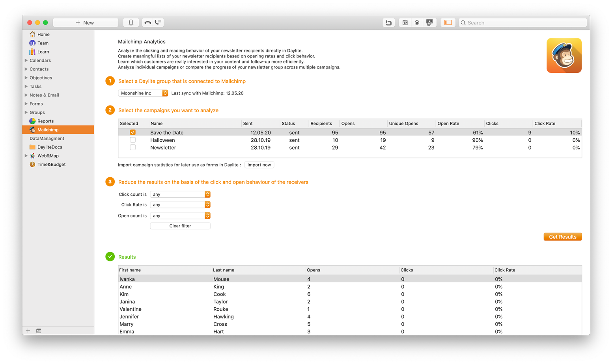Click the magnifying glass search icon
612x364 pixels.
pos(463,23)
